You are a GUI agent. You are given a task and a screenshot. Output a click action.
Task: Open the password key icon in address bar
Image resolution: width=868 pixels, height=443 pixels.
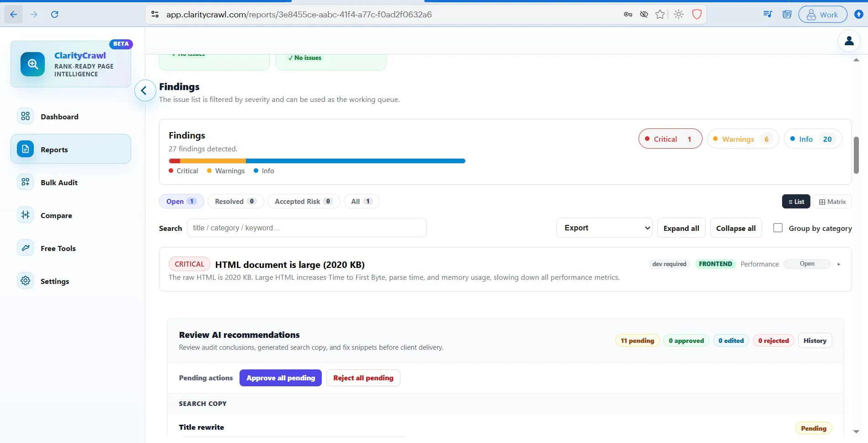(x=628, y=15)
